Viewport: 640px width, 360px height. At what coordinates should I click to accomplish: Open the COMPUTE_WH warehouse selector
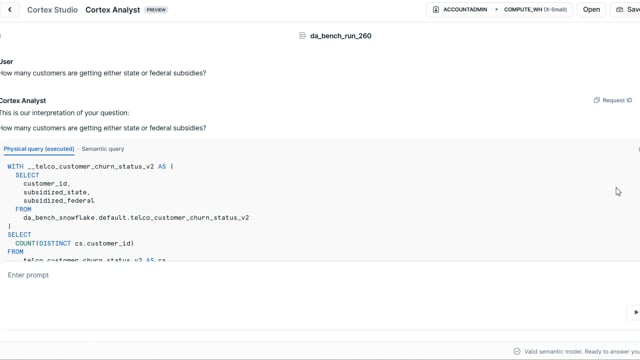click(535, 9)
